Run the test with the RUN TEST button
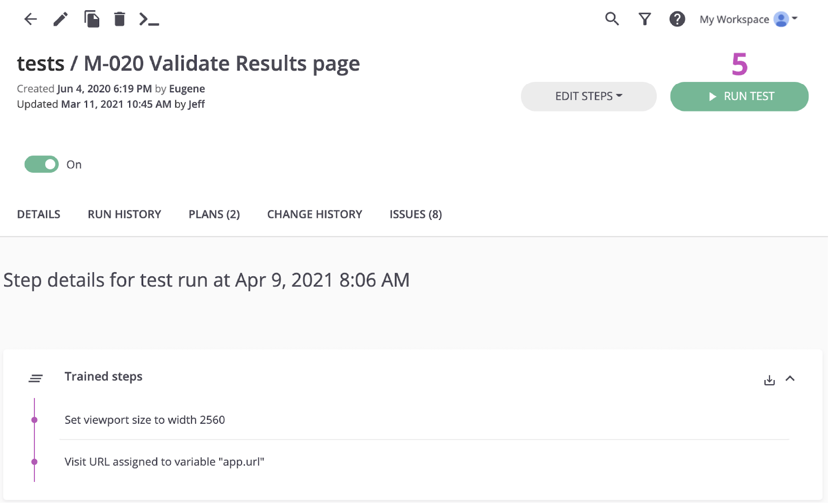Screen dimensions: 830x504 point(739,96)
